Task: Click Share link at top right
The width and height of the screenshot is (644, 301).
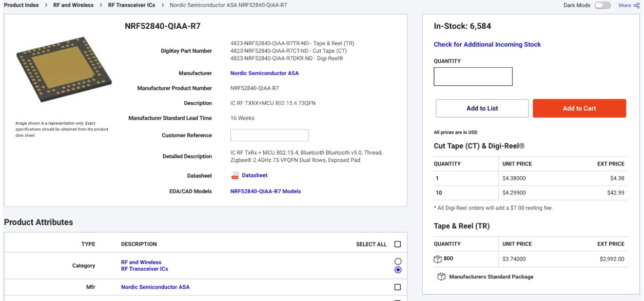Action: pos(625,6)
